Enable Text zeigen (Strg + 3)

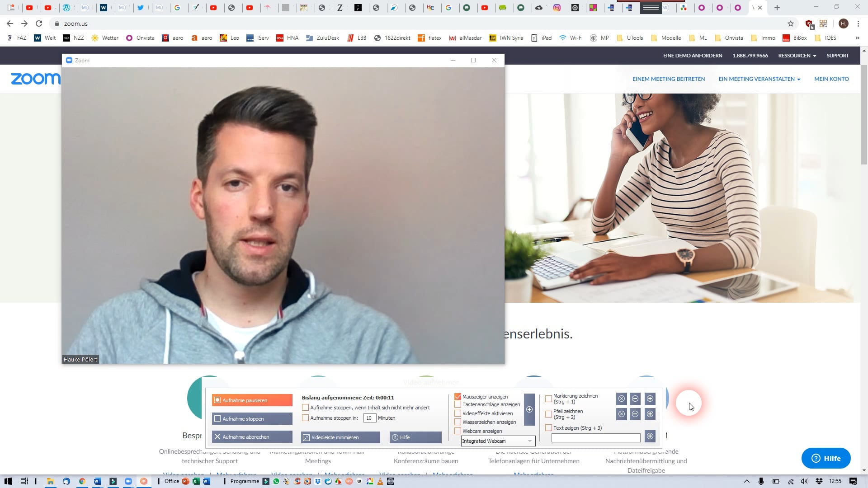548,428
